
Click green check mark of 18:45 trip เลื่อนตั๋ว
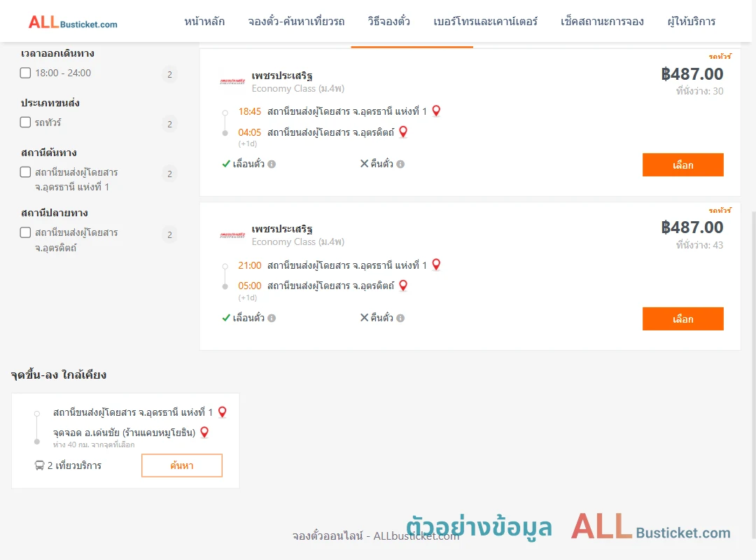(x=226, y=164)
